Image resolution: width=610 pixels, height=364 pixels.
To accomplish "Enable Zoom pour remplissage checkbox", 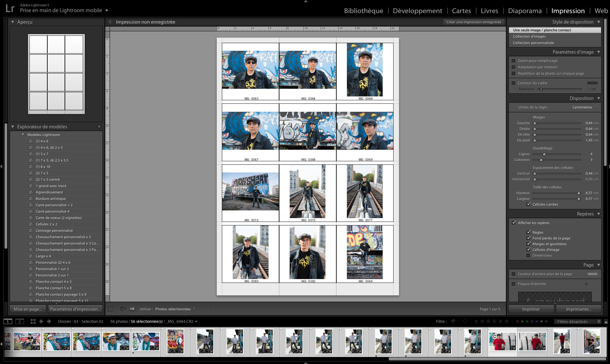I will click(x=513, y=61).
